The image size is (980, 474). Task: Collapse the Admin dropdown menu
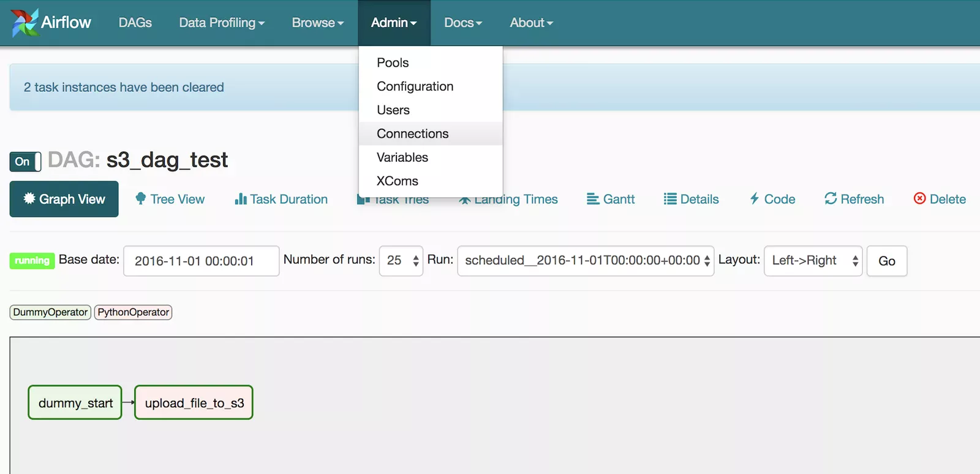point(394,23)
